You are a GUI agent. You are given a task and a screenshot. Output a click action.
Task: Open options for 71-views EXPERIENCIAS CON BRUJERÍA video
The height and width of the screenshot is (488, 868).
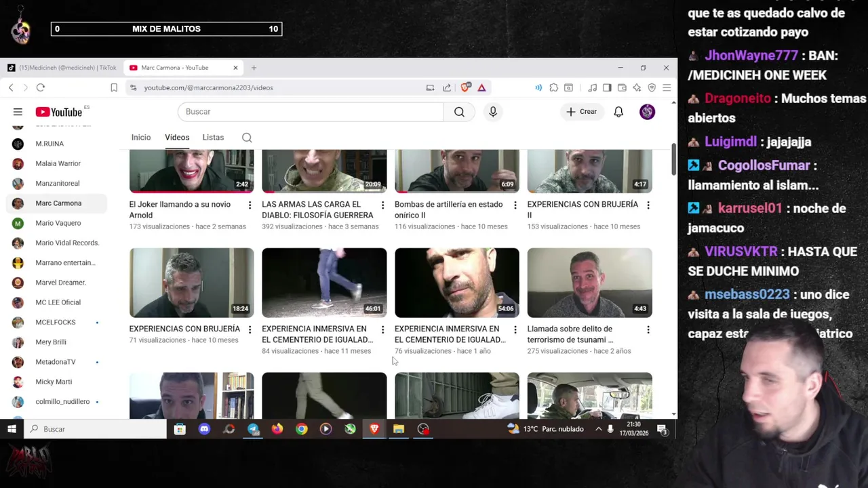coord(250,329)
